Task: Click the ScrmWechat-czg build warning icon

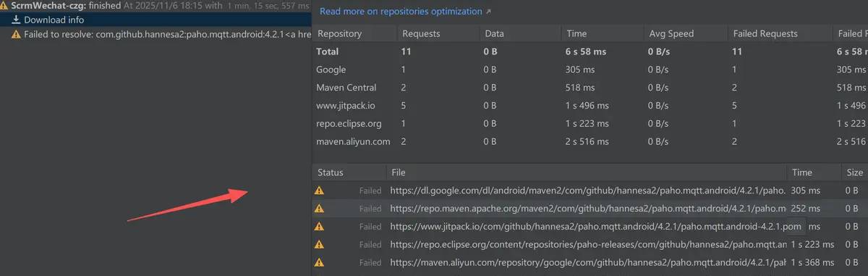Action: 5,6
